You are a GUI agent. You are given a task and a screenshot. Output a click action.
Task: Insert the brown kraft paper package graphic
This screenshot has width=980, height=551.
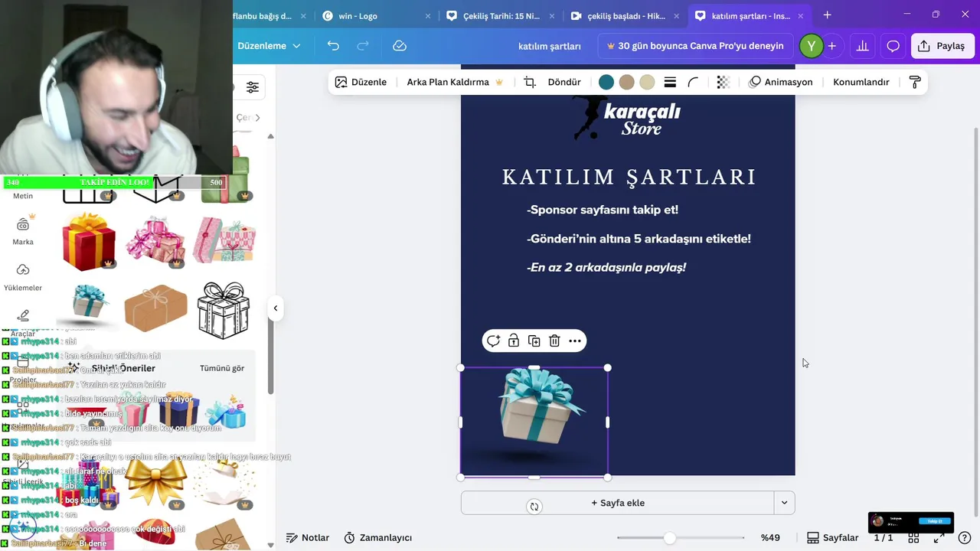(x=155, y=309)
